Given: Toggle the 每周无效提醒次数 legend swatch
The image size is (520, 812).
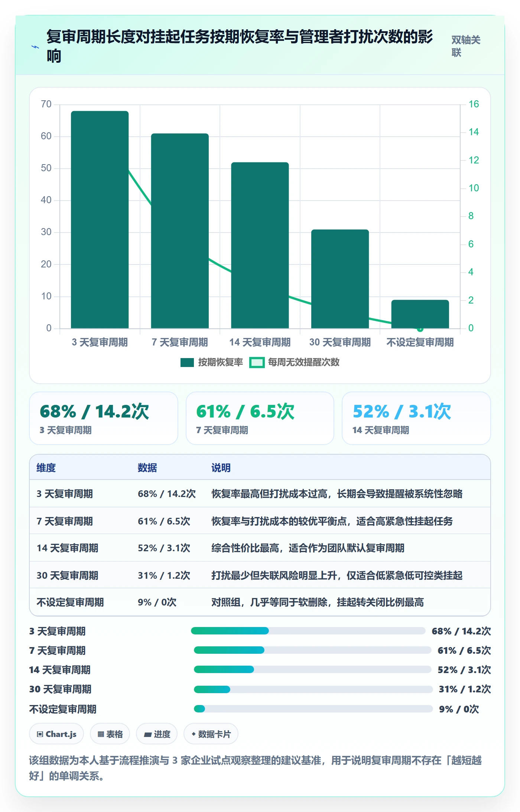Looking at the screenshot, I should coord(257,363).
